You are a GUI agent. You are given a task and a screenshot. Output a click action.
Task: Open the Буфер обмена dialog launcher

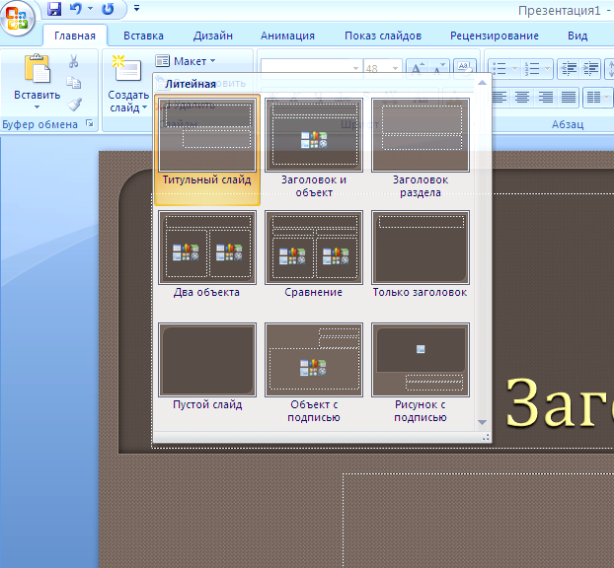[90, 124]
